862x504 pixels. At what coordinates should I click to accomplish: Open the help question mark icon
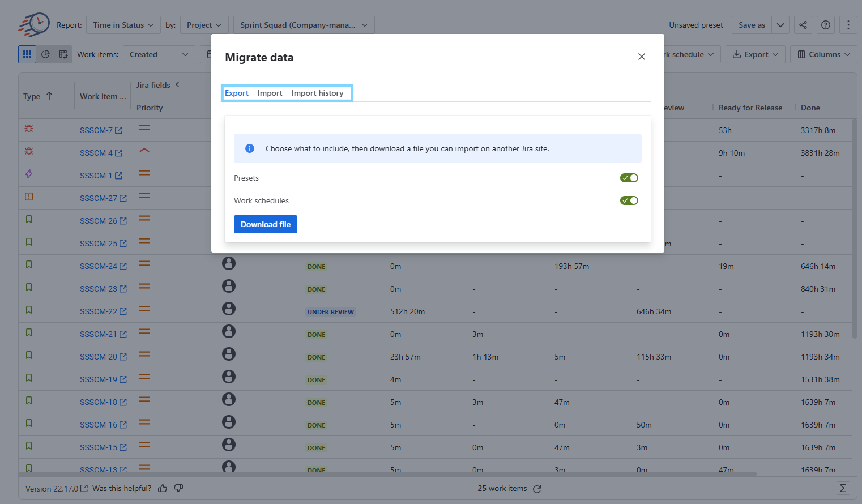(826, 25)
